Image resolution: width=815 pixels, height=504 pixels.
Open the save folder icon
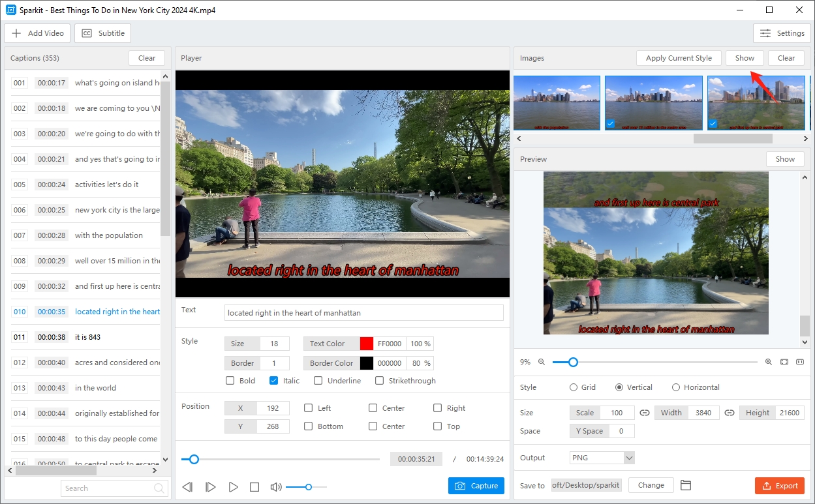pyautogui.click(x=685, y=485)
